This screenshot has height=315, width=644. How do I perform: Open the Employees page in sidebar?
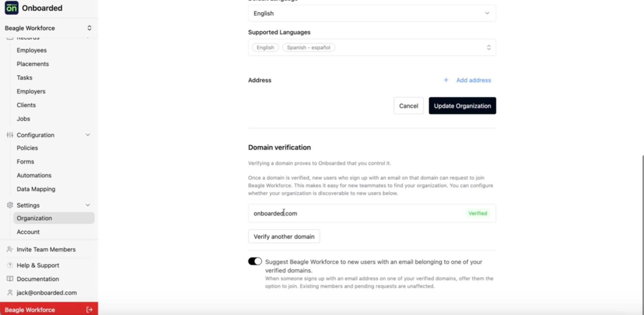[32, 50]
